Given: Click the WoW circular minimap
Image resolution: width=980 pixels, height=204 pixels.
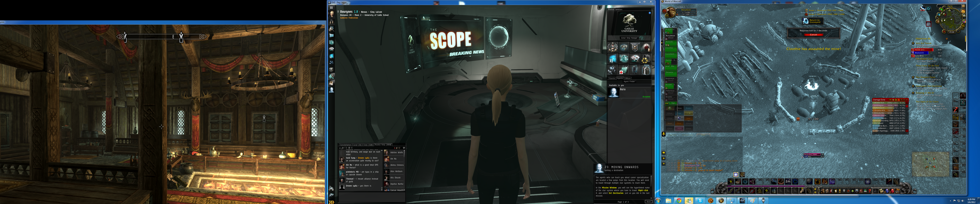Looking at the screenshot, I should click(x=951, y=20).
